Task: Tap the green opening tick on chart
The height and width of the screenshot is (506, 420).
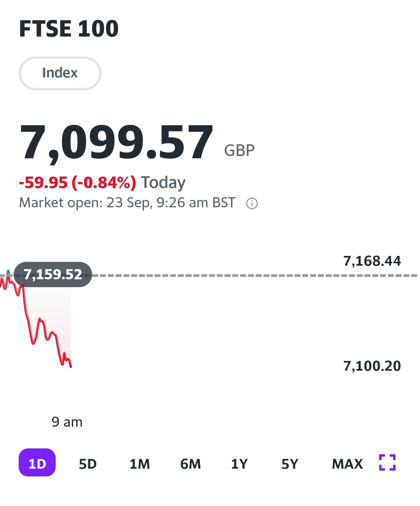Action: [8, 272]
